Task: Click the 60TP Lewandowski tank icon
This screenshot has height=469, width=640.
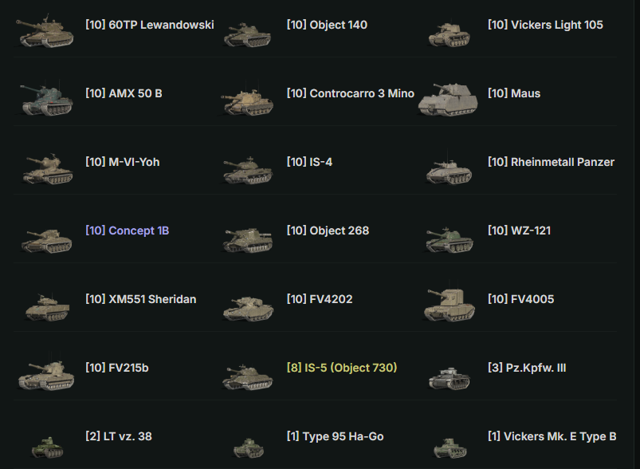Action: click(45, 31)
